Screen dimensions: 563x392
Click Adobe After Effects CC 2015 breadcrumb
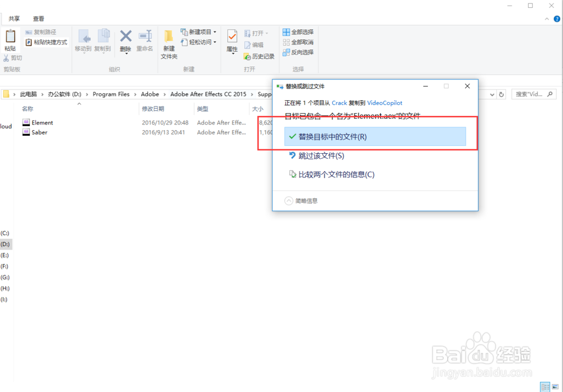tap(208, 94)
